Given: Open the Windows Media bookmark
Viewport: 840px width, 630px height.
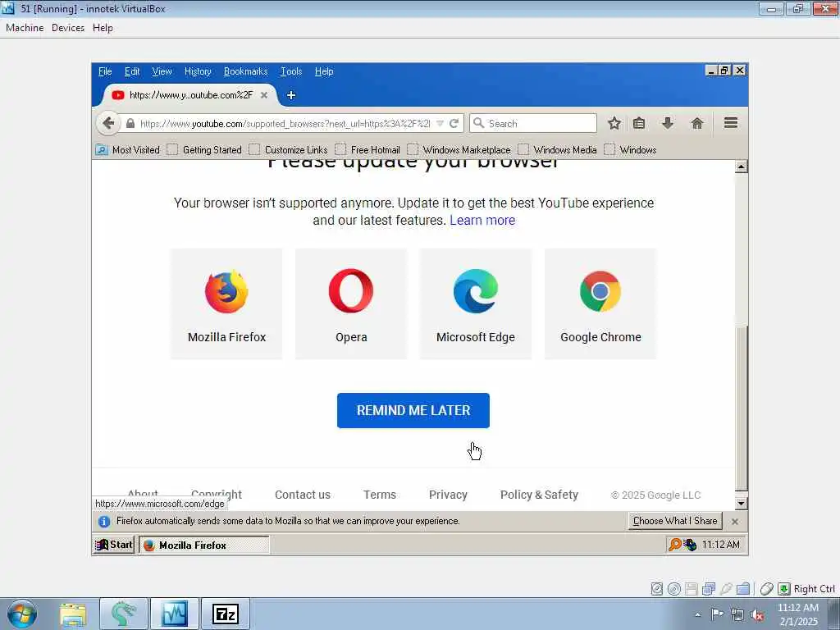Looking at the screenshot, I should click(x=558, y=150).
